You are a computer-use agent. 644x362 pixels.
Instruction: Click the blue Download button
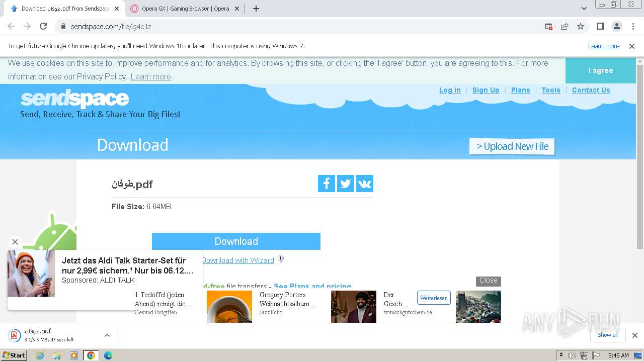[x=236, y=241]
